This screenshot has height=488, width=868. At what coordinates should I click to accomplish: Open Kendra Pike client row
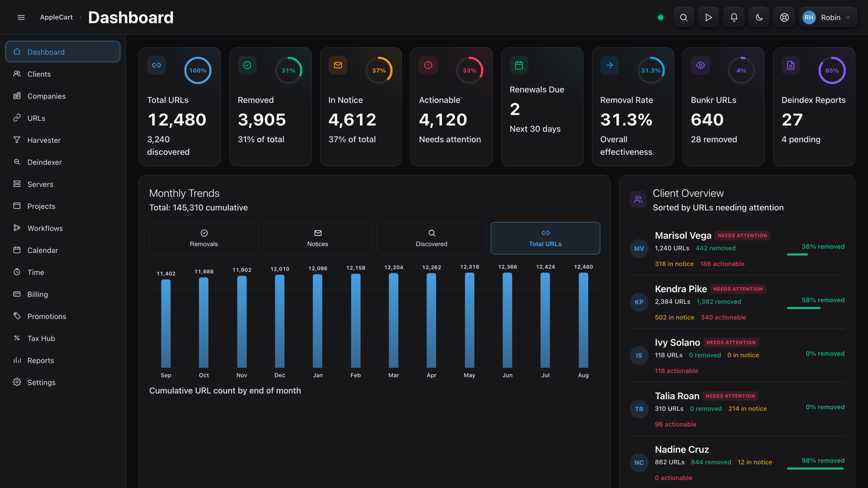[737, 302]
